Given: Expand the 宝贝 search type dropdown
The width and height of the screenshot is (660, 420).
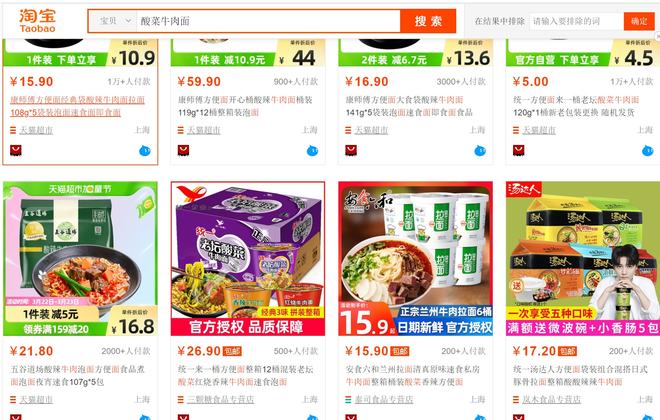Looking at the screenshot, I should click(x=115, y=21).
